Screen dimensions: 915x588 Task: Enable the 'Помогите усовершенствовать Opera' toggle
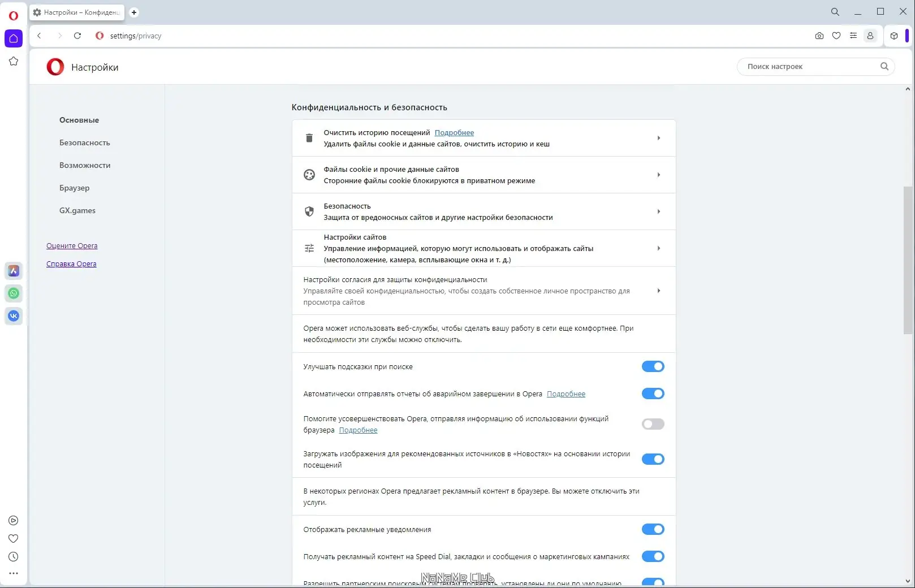coord(653,424)
